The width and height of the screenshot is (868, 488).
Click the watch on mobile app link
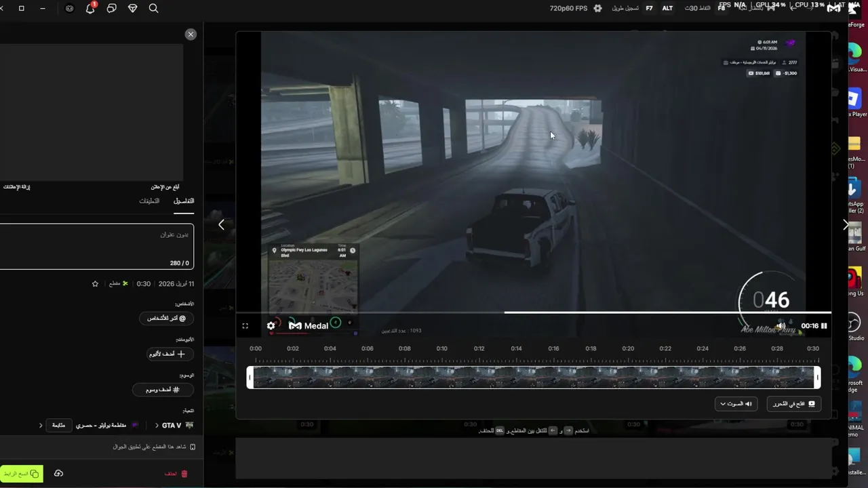click(x=154, y=447)
